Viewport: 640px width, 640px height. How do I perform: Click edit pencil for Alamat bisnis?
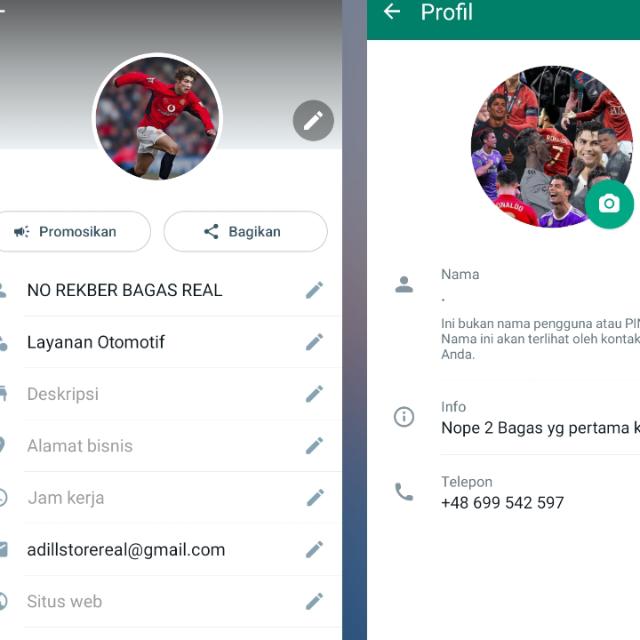[x=314, y=446]
